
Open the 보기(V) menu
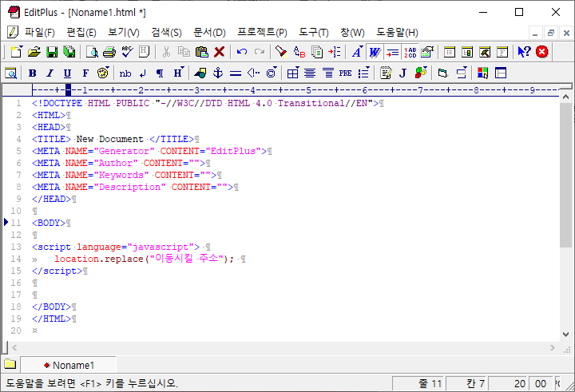click(x=124, y=33)
